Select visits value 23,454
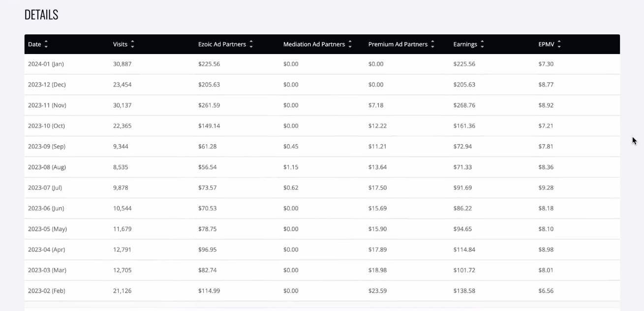The image size is (644, 311). click(123, 85)
